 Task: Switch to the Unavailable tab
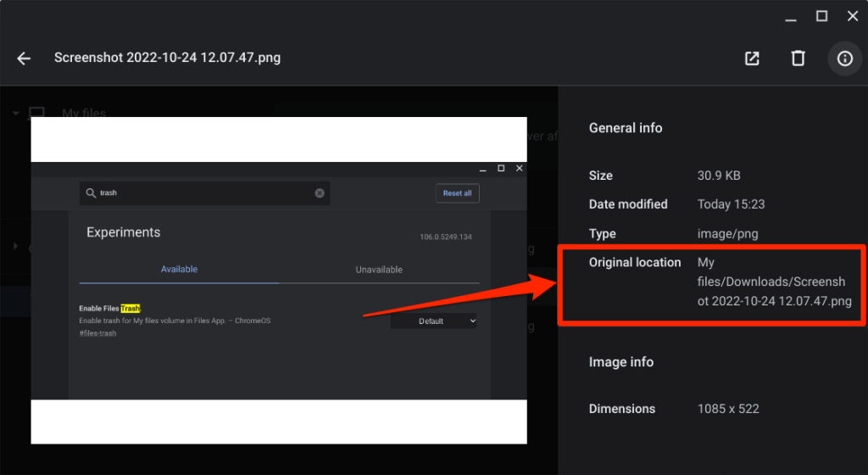pos(379,270)
